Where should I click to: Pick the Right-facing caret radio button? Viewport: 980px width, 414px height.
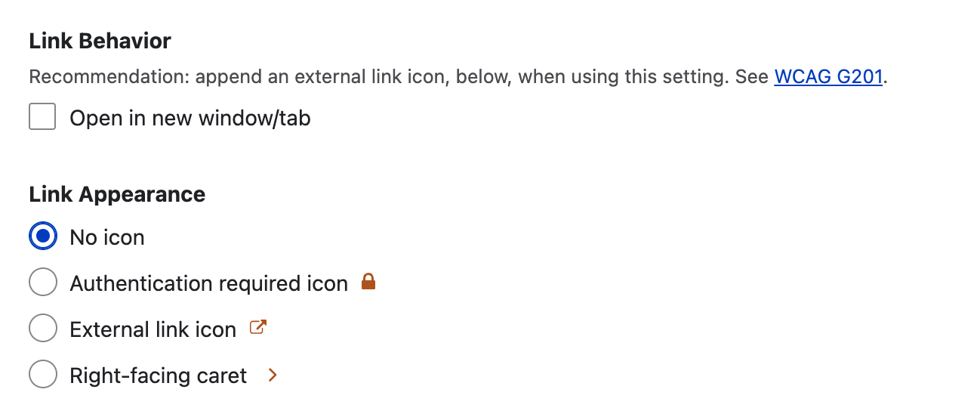[x=43, y=375]
